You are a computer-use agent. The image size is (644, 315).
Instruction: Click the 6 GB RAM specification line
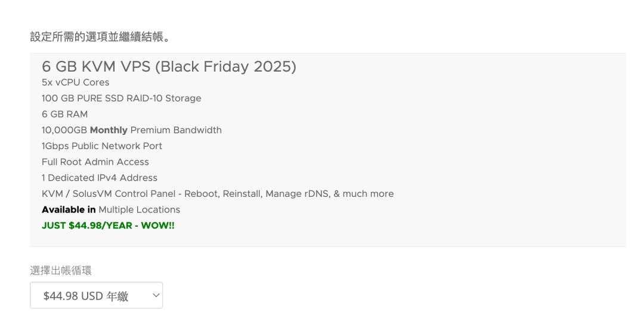click(64, 114)
